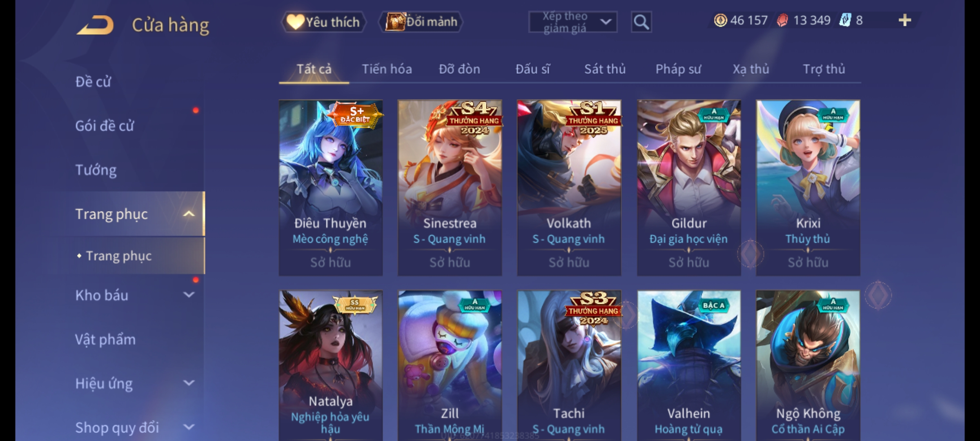Expand the Hiệu ứng sidebar section
The height and width of the screenshot is (441, 980).
point(189,383)
